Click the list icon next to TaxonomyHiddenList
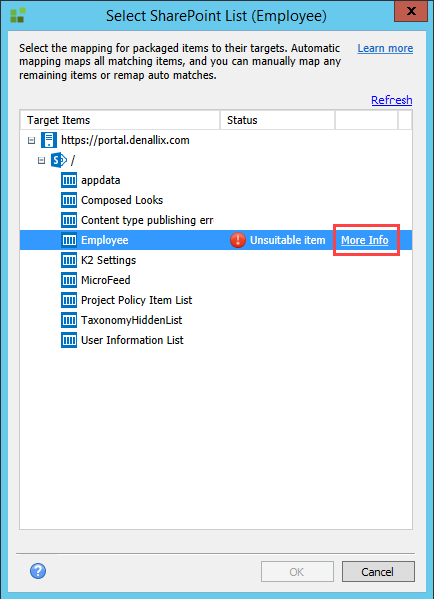The height and width of the screenshot is (599, 434). pos(69,320)
